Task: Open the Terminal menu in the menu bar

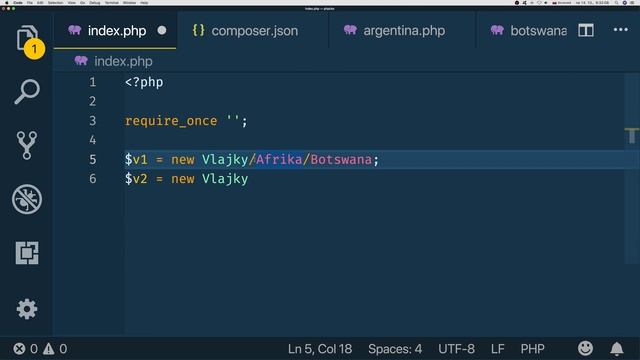Action: [x=111, y=2]
